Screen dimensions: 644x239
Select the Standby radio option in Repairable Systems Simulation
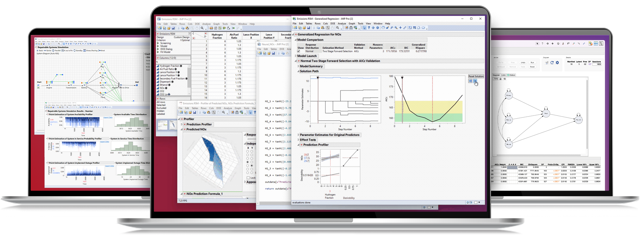pyautogui.click(x=78, y=50)
